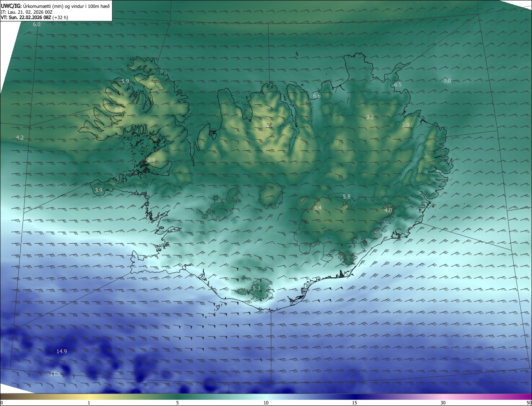Click the 6.6 value label
The image size is (532, 406).
click(x=317, y=96)
